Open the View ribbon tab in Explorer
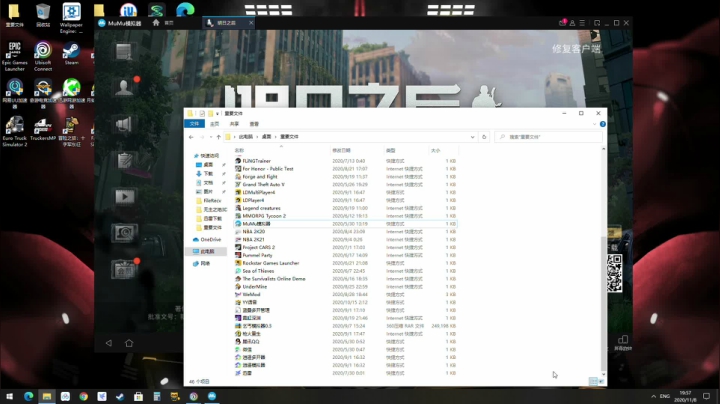Viewport: 720px width, 404px height. 254,124
